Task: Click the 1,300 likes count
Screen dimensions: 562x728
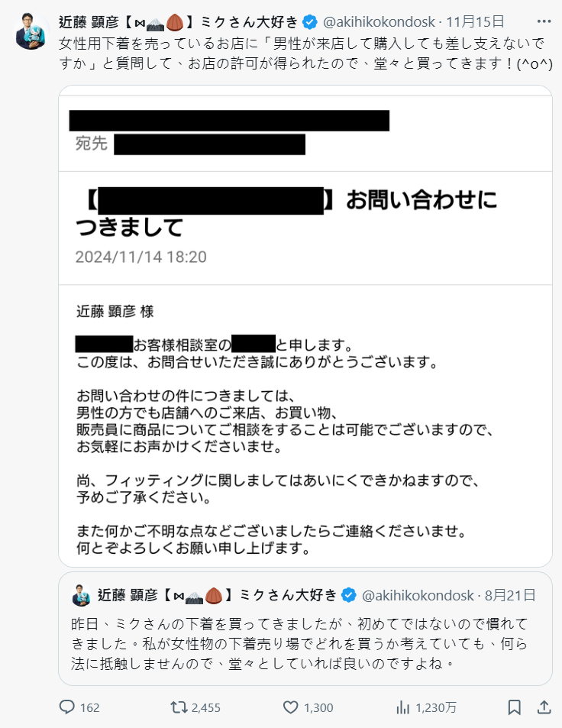Action: pyautogui.click(x=318, y=707)
